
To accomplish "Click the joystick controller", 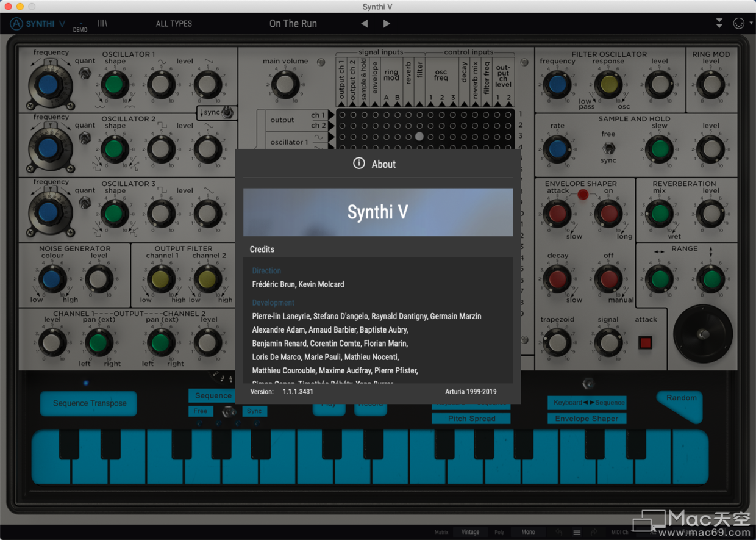I will point(703,334).
